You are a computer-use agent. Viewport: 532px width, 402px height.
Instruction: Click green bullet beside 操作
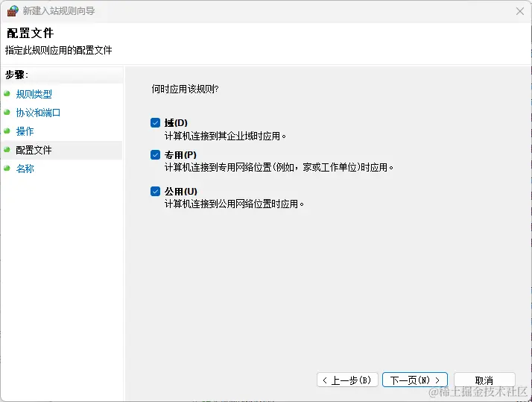(7, 131)
